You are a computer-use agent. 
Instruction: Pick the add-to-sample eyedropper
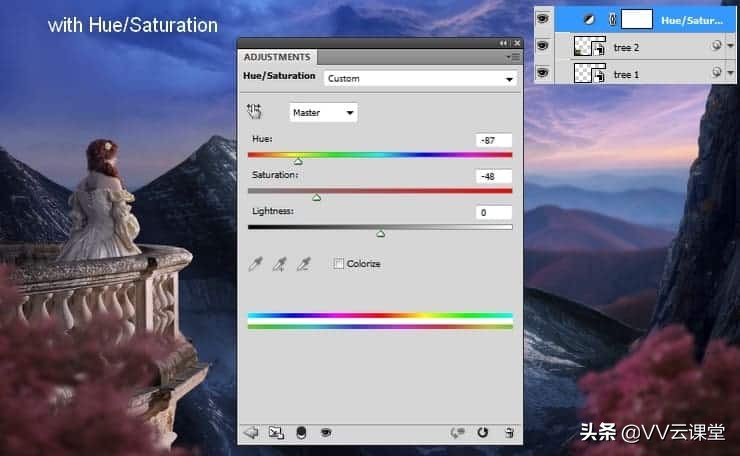coord(280,264)
